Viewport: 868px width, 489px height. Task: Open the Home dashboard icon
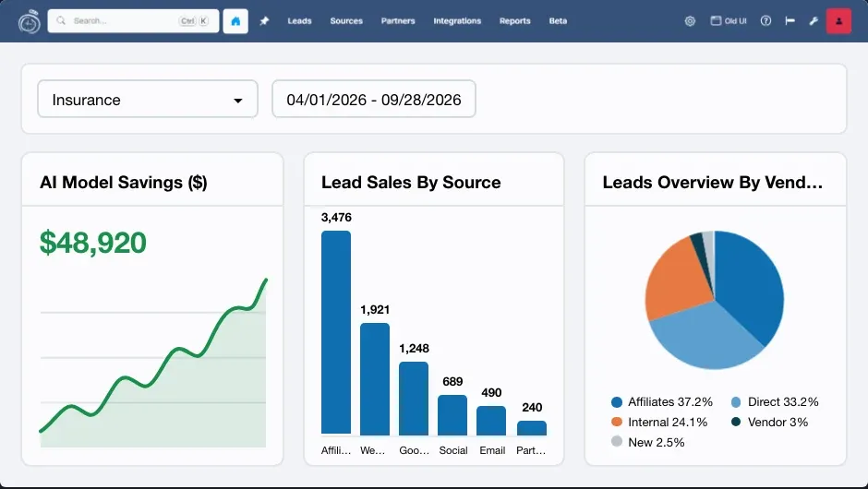pyautogui.click(x=235, y=21)
